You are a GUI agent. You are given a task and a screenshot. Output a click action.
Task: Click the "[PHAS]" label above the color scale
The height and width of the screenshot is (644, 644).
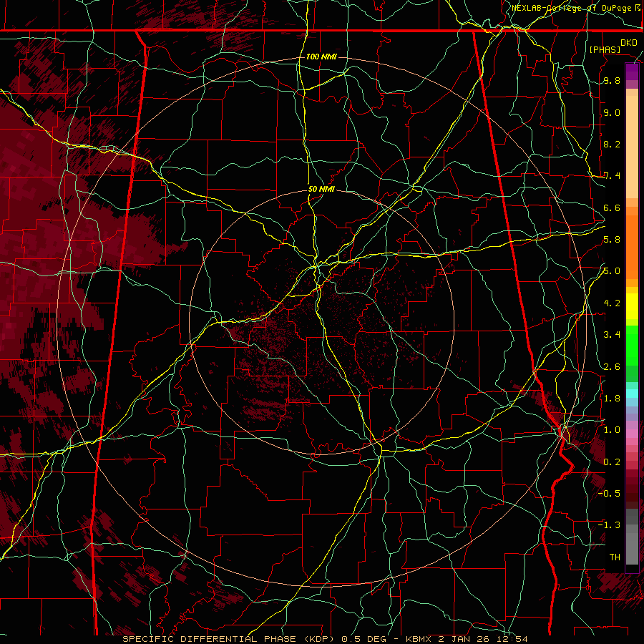pyautogui.click(x=605, y=49)
